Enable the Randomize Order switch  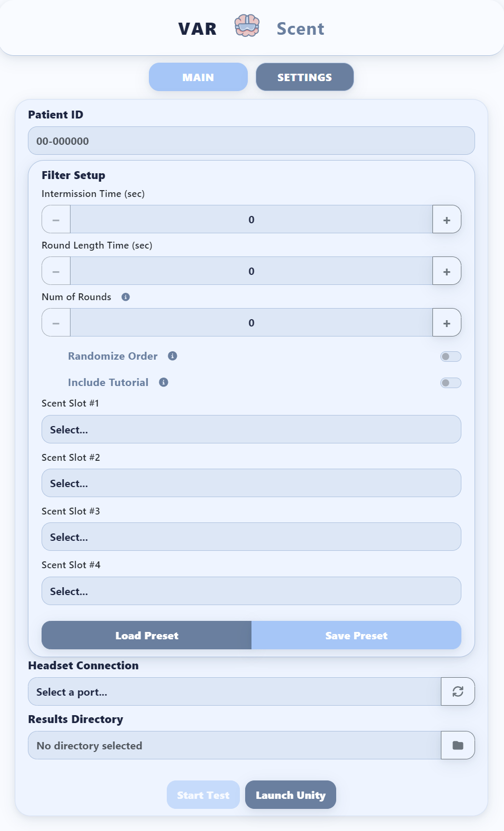(x=450, y=357)
